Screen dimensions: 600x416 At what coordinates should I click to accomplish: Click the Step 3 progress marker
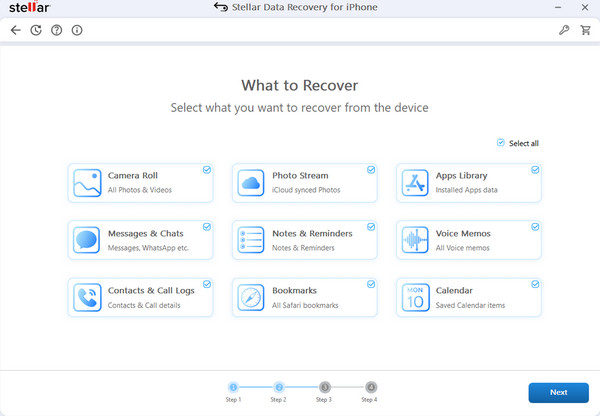(x=324, y=387)
